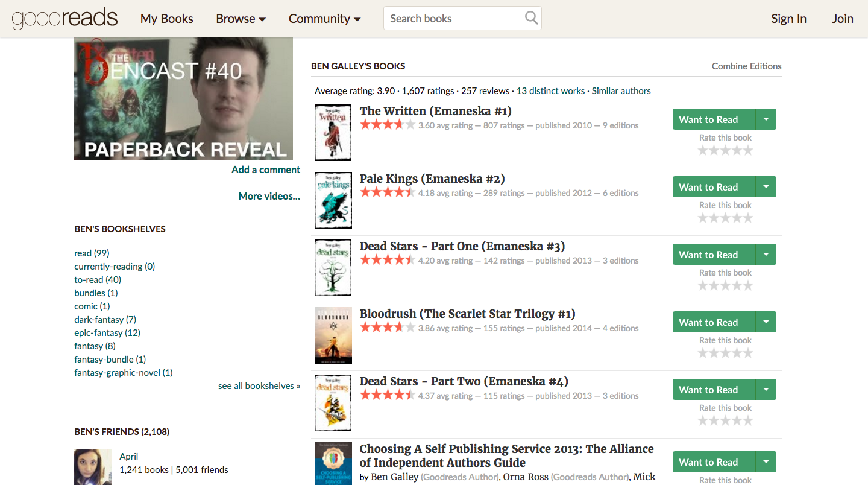Want to Read The Written

click(714, 119)
